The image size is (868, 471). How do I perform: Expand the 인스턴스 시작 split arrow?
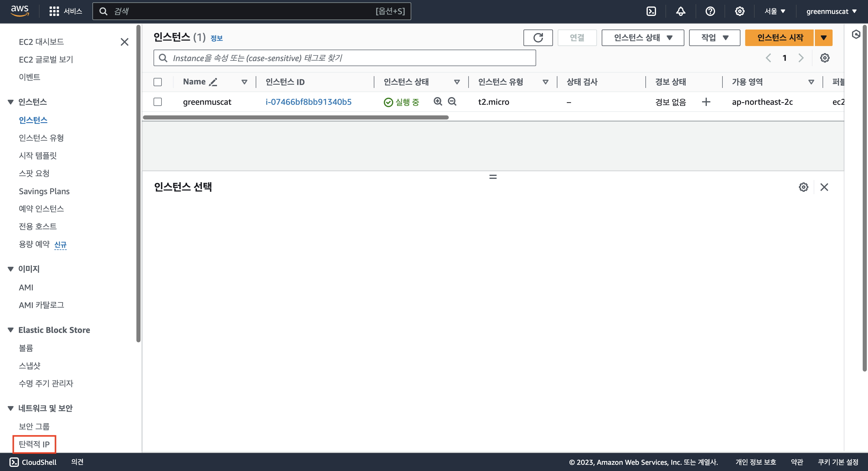pos(823,37)
